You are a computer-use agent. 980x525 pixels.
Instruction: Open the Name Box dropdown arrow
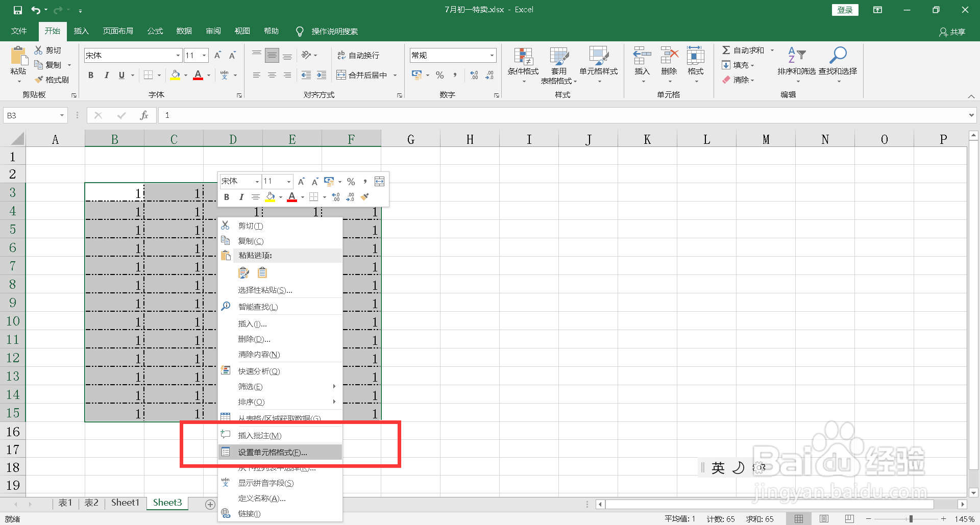[62, 115]
